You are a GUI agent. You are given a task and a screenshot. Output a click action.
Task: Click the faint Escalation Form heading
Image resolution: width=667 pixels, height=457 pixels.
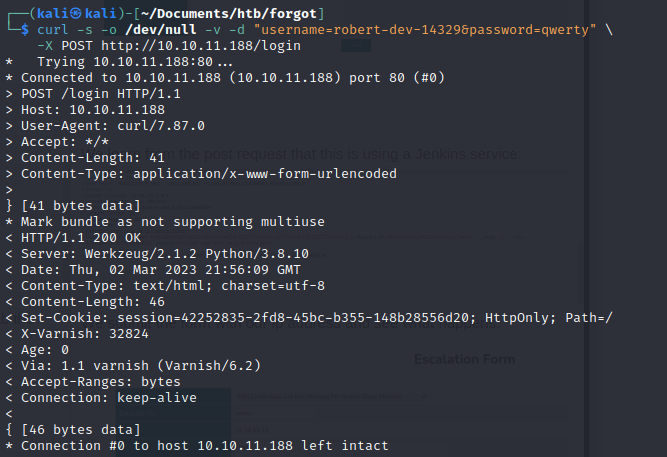[465, 359]
